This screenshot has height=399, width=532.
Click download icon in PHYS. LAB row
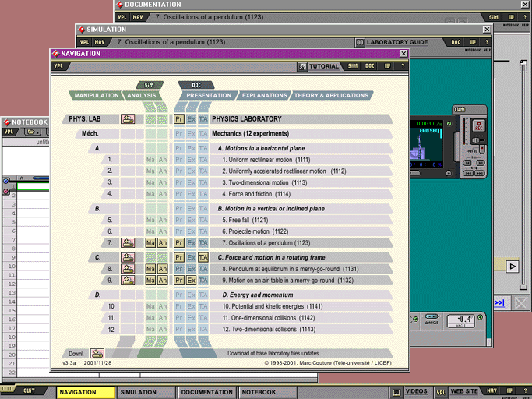[x=129, y=119]
